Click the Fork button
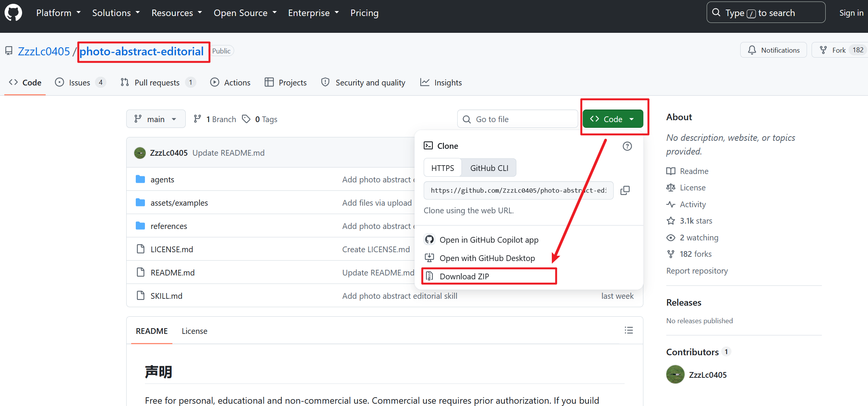This screenshot has width=868, height=406. pos(839,50)
